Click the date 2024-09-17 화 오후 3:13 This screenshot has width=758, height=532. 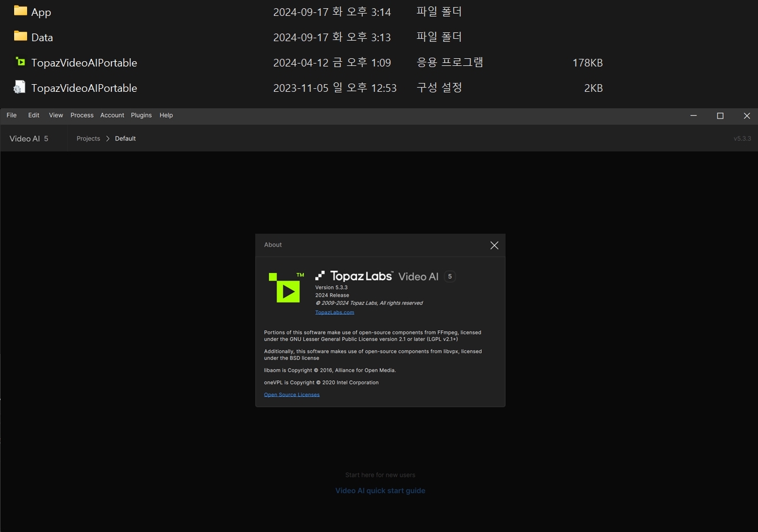332,38
